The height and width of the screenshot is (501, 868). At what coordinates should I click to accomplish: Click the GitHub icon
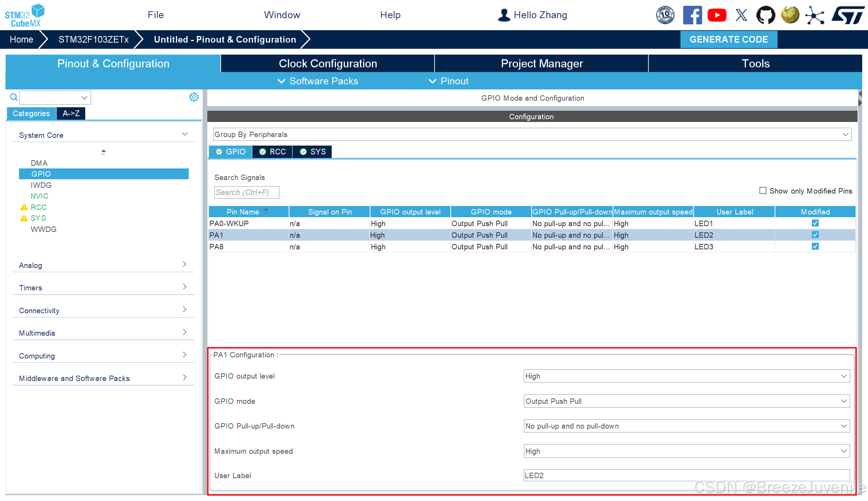(x=766, y=15)
